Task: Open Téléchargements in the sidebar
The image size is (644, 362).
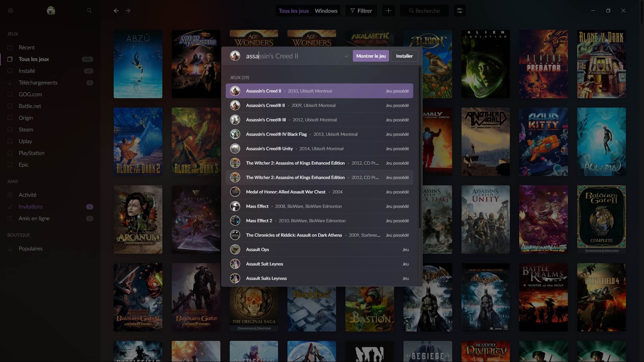Action: pyautogui.click(x=38, y=82)
